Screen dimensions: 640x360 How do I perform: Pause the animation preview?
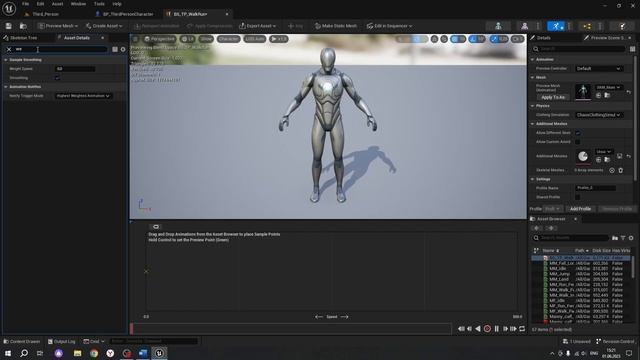coord(496,329)
